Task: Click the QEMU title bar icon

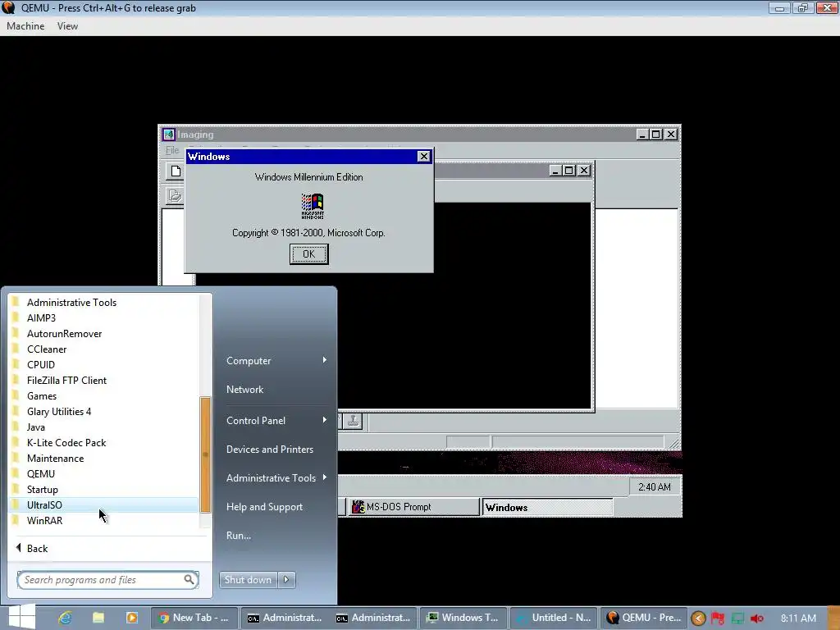Action: click(x=8, y=7)
